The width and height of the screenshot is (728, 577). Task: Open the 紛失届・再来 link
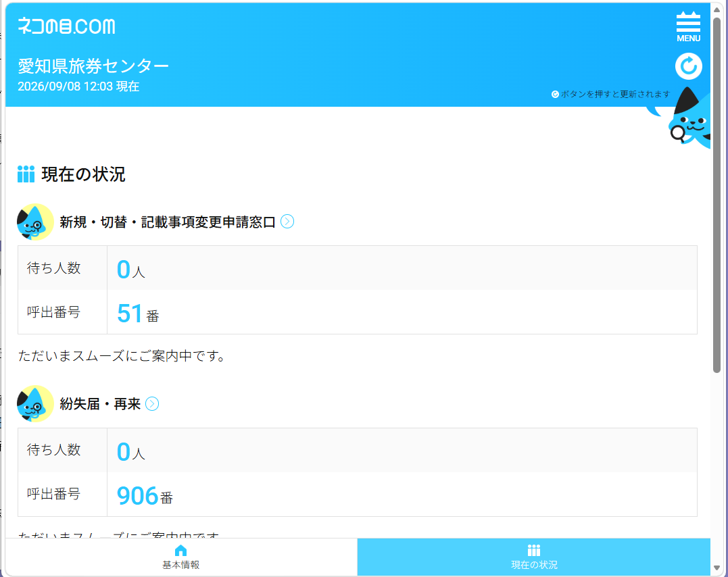click(x=100, y=404)
